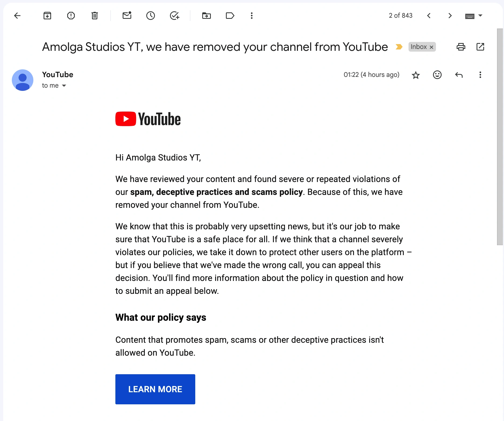Reply to the YouTube email

(x=459, y=75)
